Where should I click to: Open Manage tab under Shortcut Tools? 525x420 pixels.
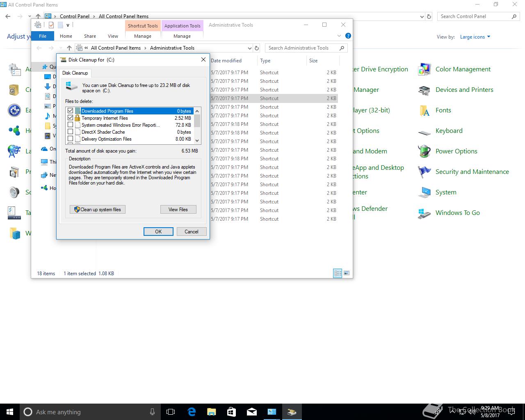(x=143, y=36)
